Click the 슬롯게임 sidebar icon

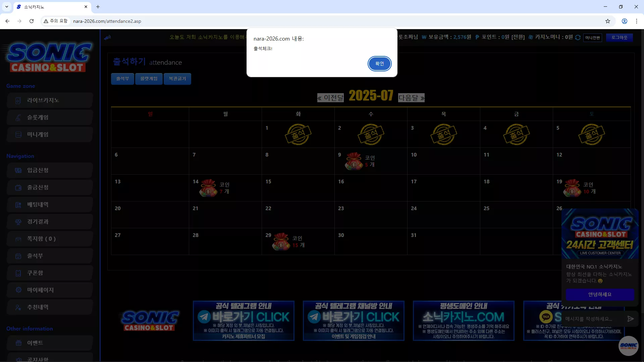point(18,117)
